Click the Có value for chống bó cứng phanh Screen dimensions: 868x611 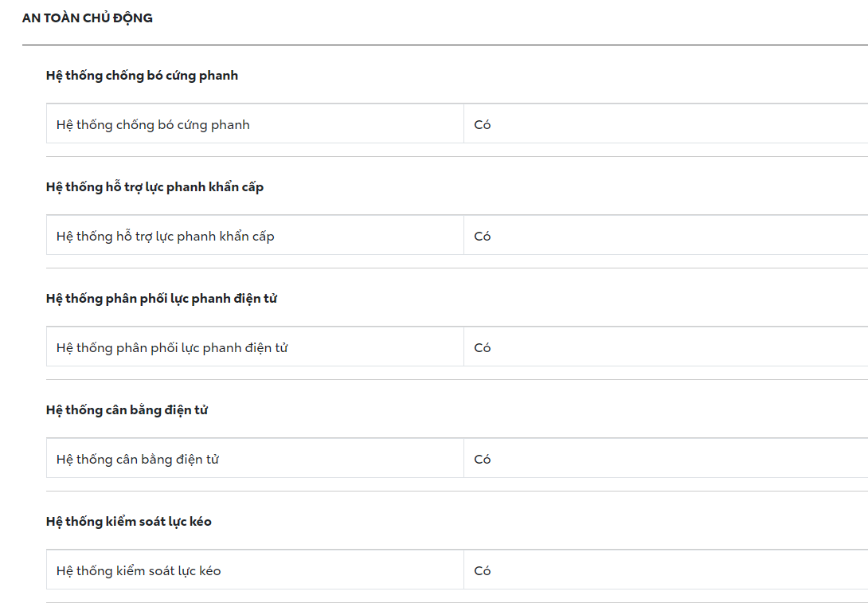coord(482,124)
